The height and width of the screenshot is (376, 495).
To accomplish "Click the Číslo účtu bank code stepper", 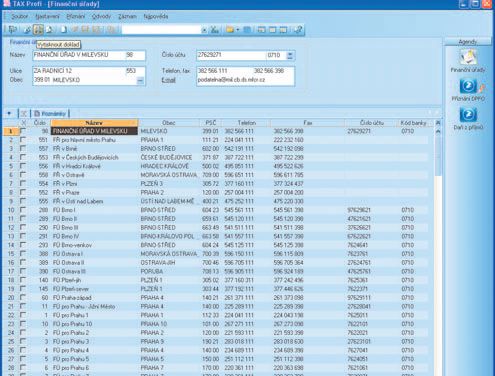I will click(290, 55).
